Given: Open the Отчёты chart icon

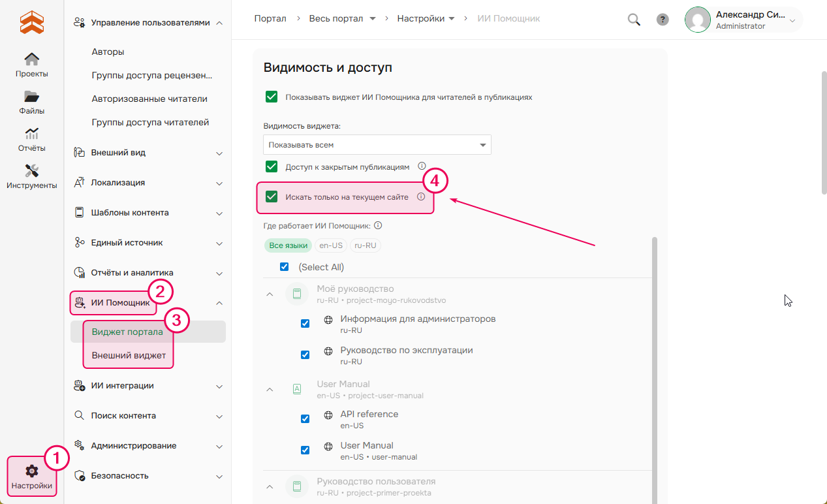Looking at the screenshot, I should pyautogui.click(x=32, y=134).
